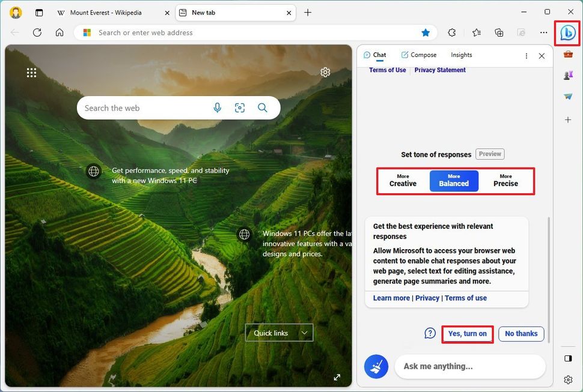
Task: Open Collections from the toolbar
Action: click(499, 32)
